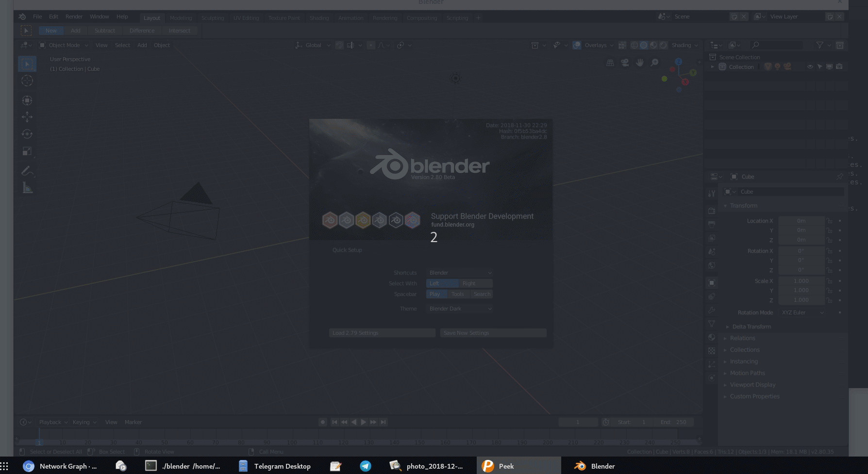This screenshot has width=868, height=474.
Task: Click Load 2.79 Settings button
Action: click(382, 333)
